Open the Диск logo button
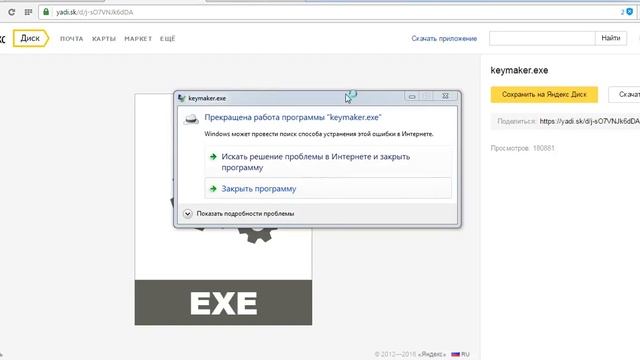This screenshot has height=360, width=640. [31, 38]
